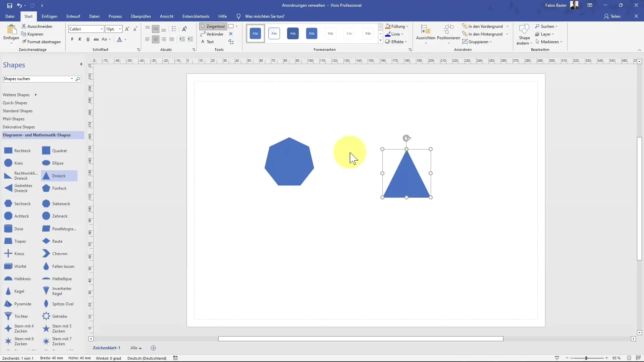Open the Einfügen ribbon tab
The image size is (644, 362).
pos(49,16)
